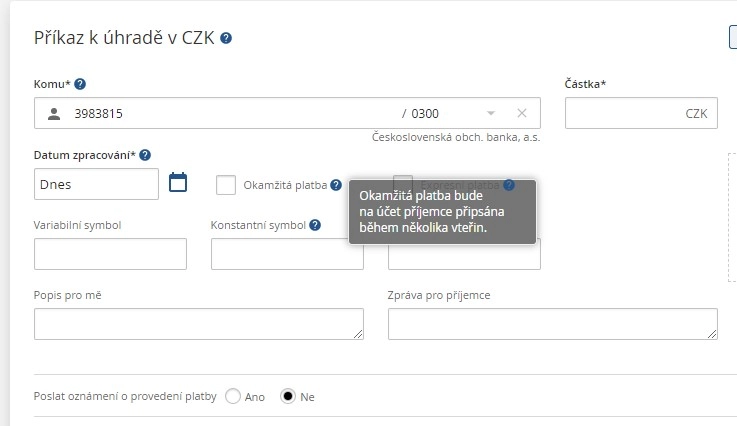Click into the Konstantní symbol field

click(287, 254)
